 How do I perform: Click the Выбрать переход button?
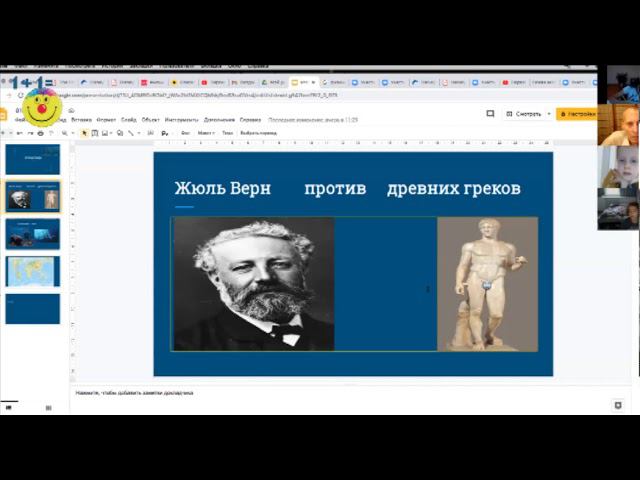click(x=258, y=133)
